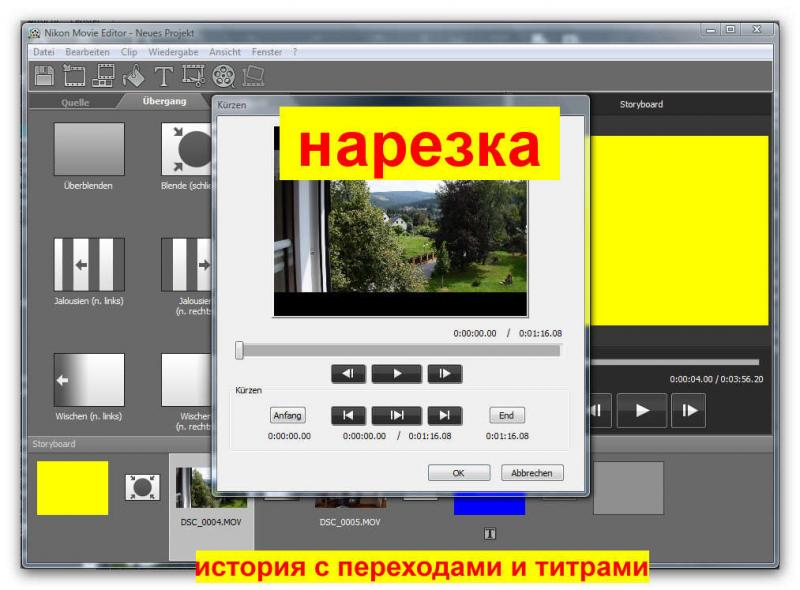Step back one frame in Kürzen dialog
800x590 pixels.
pyautogui.click(x=348, y=374)
